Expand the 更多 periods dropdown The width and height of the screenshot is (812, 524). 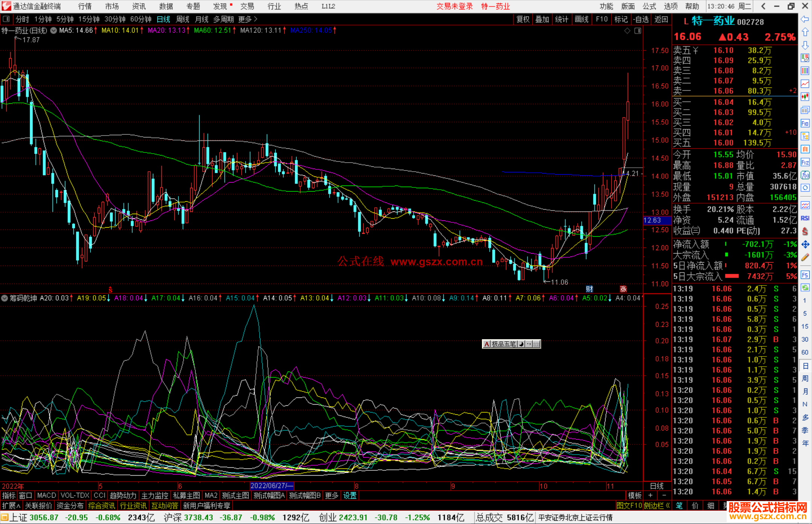click(247, 19)
